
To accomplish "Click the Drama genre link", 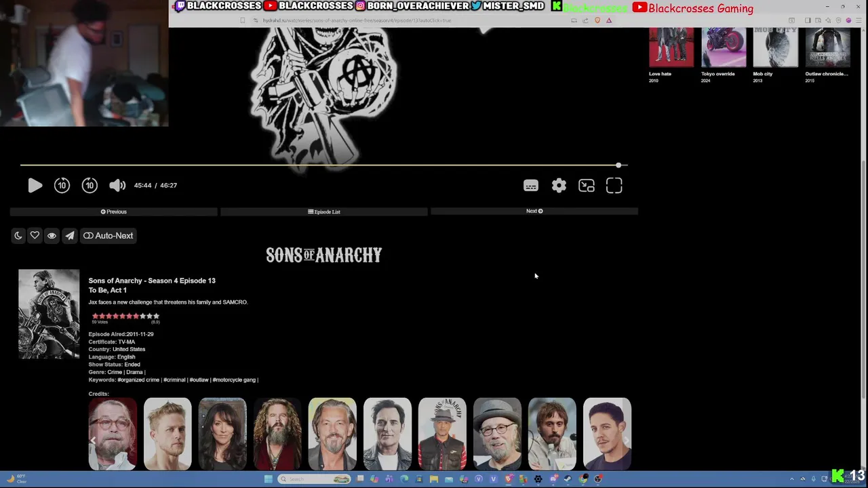I will 134,372.
